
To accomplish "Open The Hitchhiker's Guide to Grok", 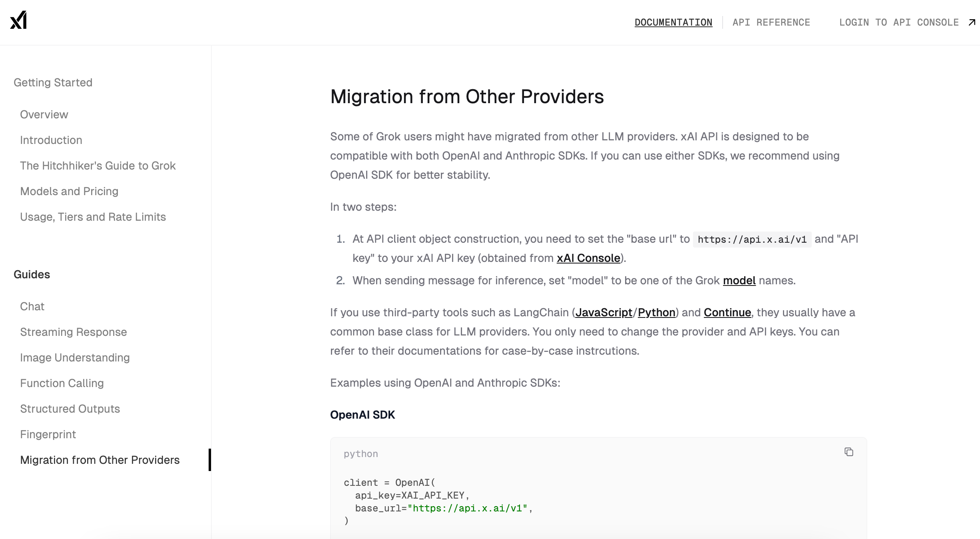I will click(x=98, y=166).
